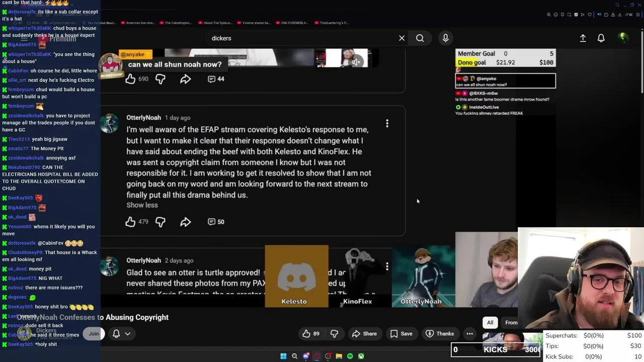Open Spotify from the taskbar
Viewport: 644px width, 362px height.
pos(350,356)
